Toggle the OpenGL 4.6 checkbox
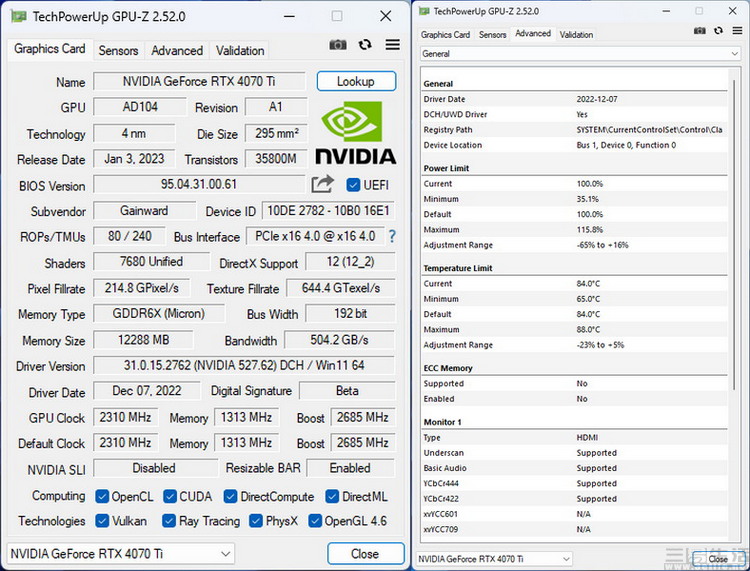The height and width of the screenshot is (571, 750). (315, 521)
